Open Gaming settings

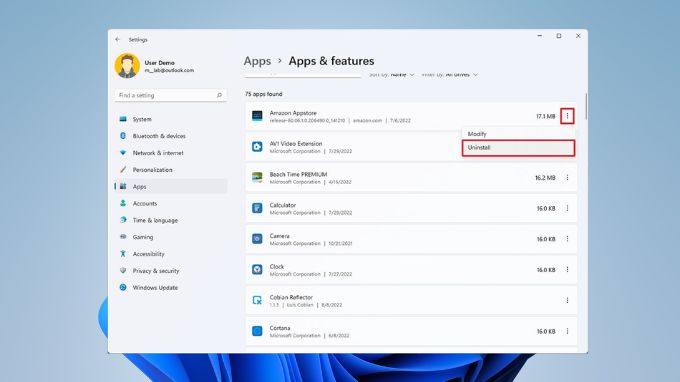pyautogui.click(x=171, y=237)
